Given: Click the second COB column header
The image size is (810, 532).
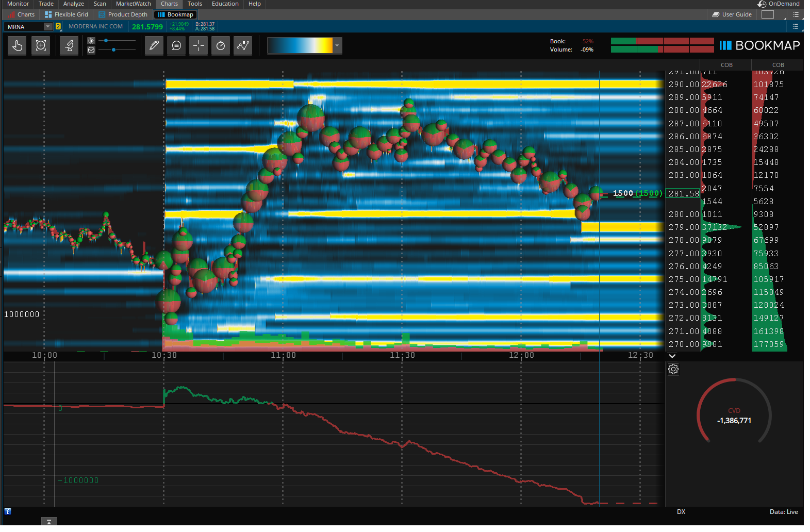Looking at the screenshot, I should point(778,65).
